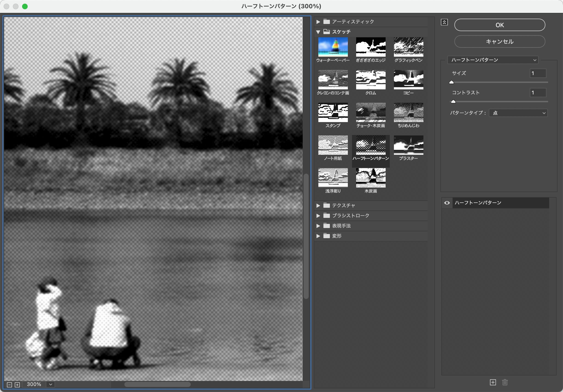Open the filter name dropdown
This screenshot has height=392, width=563.
493,60
